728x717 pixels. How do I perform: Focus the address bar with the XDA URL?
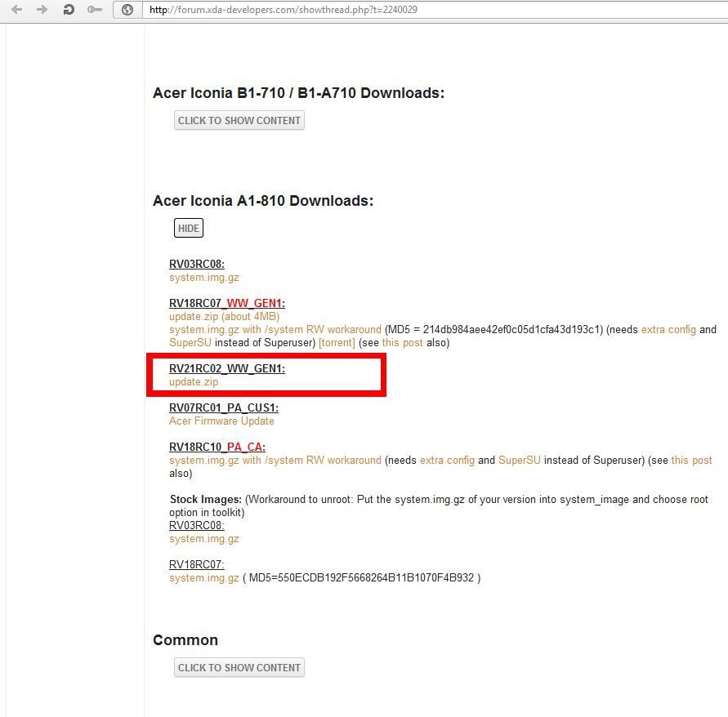point(435,10)
